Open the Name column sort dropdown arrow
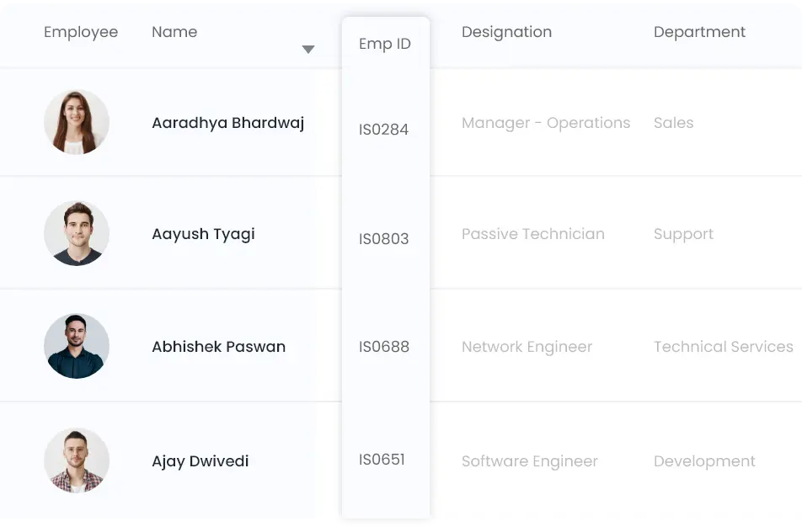 pos(308,50)
